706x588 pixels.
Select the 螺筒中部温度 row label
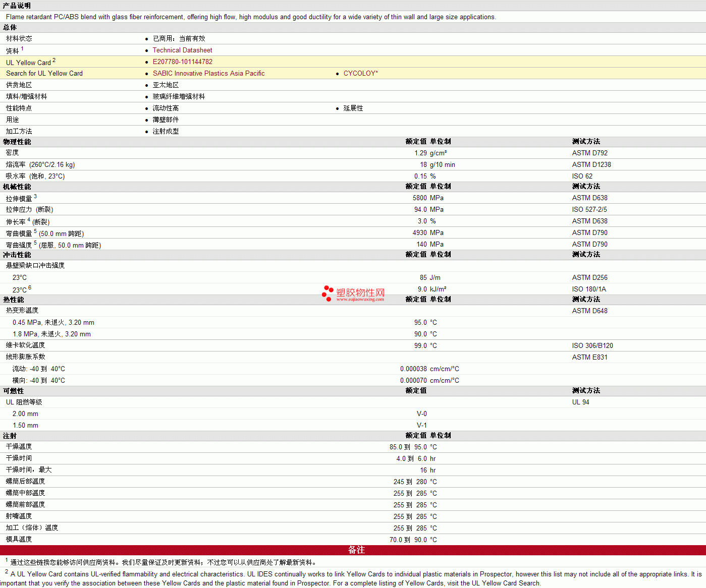click(x=26, y=493)
